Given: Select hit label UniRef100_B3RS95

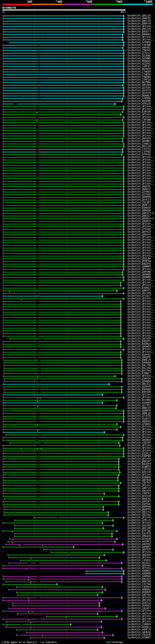Looking at the screenshot, I should click(x=139, y=112).
